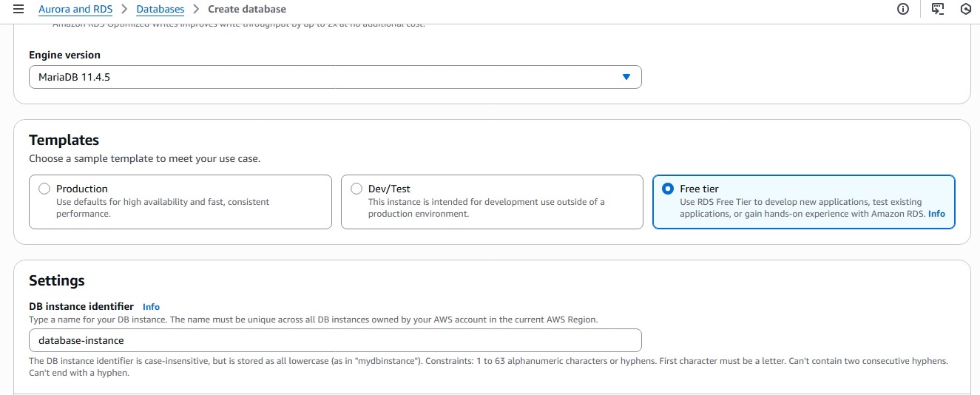Select the Production template radio button

(x=44, y=189)
